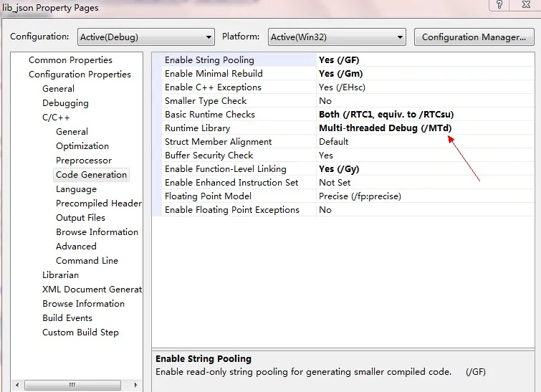Select the Enable String Pooling property
The height and width of the screenshot is (392, 541).
[x=239, y=60]
